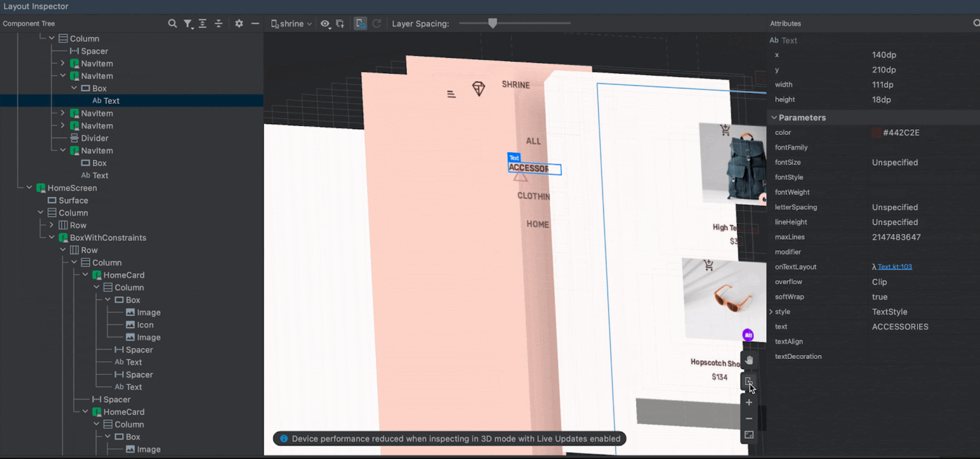Collapse the HomeScreen tree node
Screen dimensions: 980x459
(29, 187)
